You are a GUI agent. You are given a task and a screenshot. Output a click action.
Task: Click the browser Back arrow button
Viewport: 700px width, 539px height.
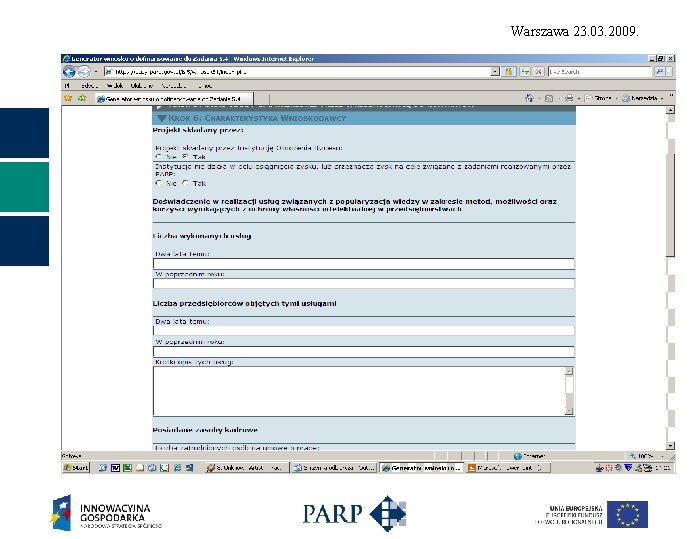(x=69, y=71)
